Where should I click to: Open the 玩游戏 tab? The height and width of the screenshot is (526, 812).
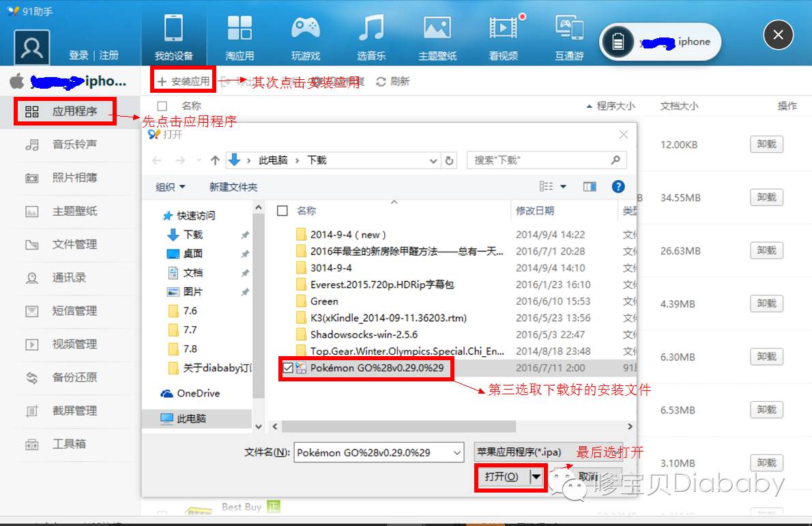click(306, 38)
